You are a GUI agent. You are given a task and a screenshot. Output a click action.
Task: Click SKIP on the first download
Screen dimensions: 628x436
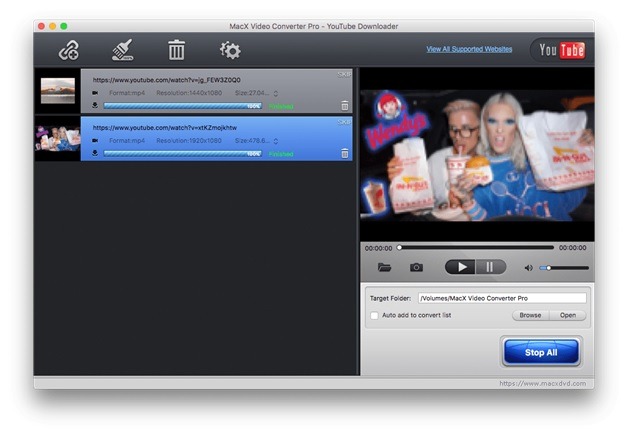(x=344, y=74)
